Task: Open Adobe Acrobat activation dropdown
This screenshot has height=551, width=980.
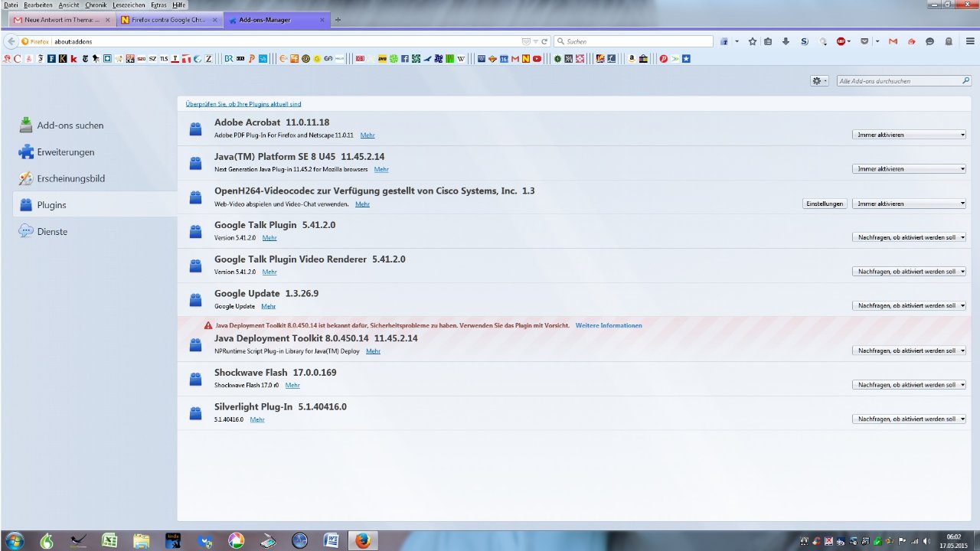Action: pos(909,135)
